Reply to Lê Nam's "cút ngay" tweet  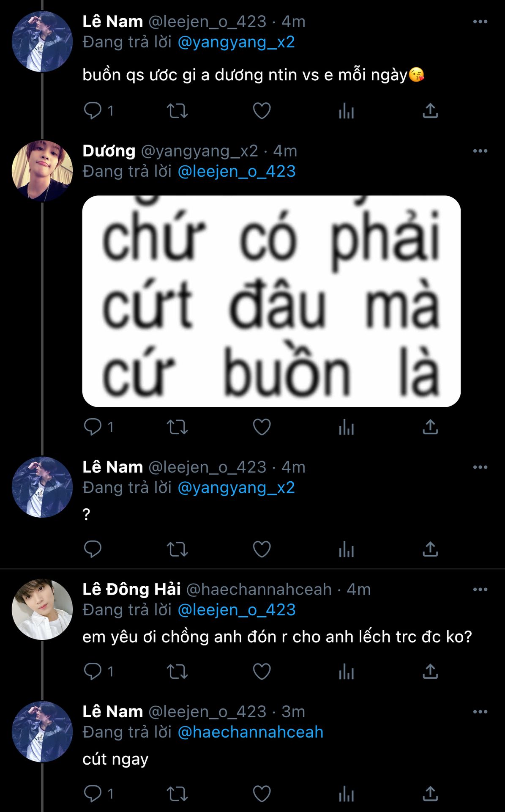(x=93, y=794)
